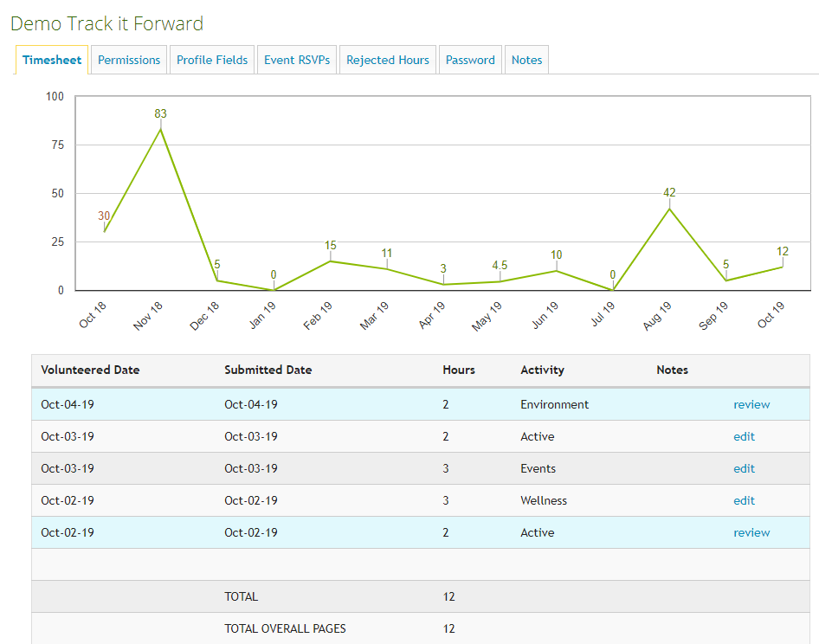Review the Oct-02-19 Active entry
Screen dimensions: 819x644
(x=751, y=532)
